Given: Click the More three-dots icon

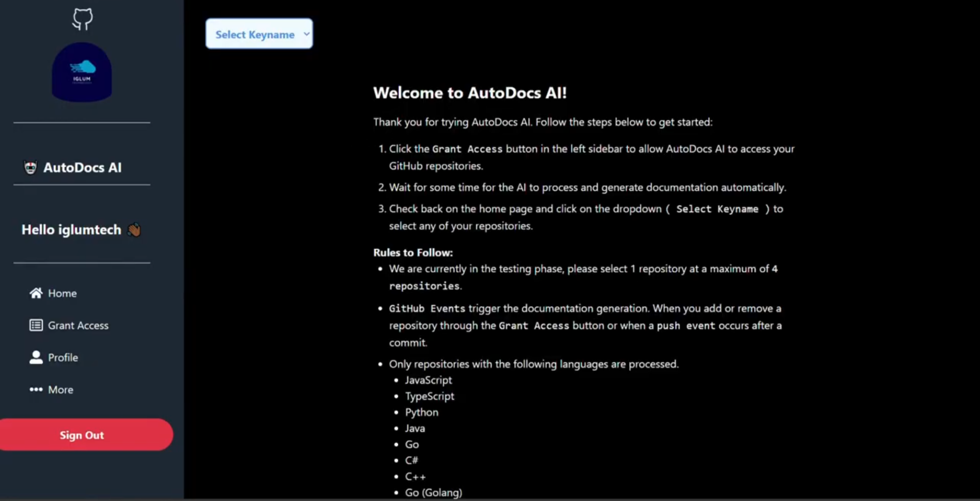Looking at the screenshot, I should pyautogui.click(x=36, y=390).
